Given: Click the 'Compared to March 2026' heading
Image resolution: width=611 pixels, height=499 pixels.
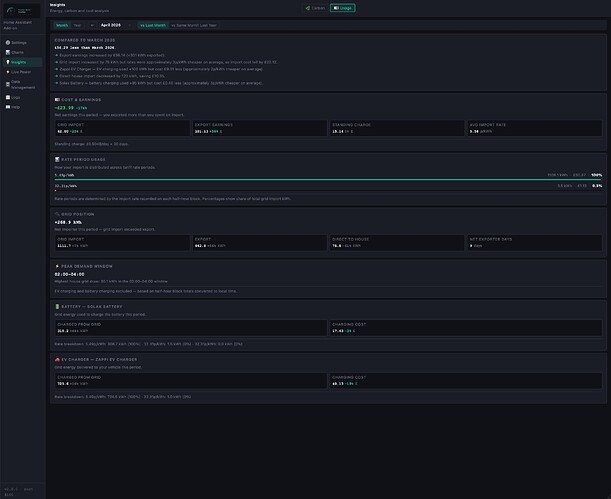Looking at the screenshot, I should pos(85,40).
